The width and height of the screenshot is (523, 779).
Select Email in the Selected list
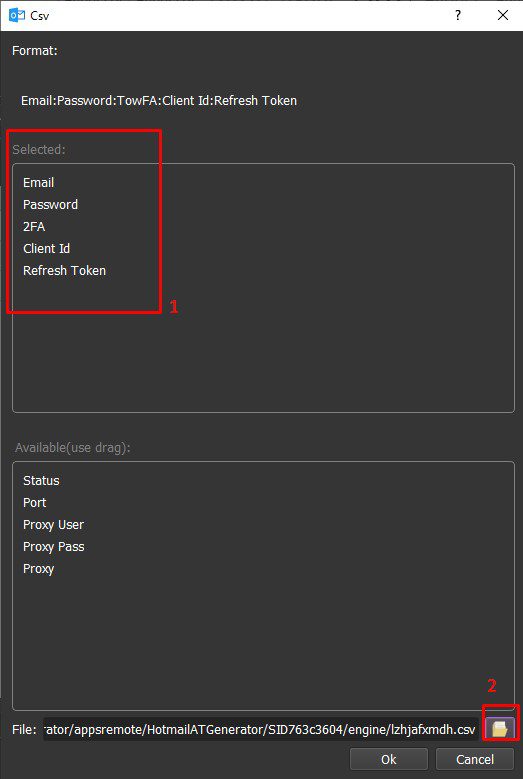coord(39,183)
